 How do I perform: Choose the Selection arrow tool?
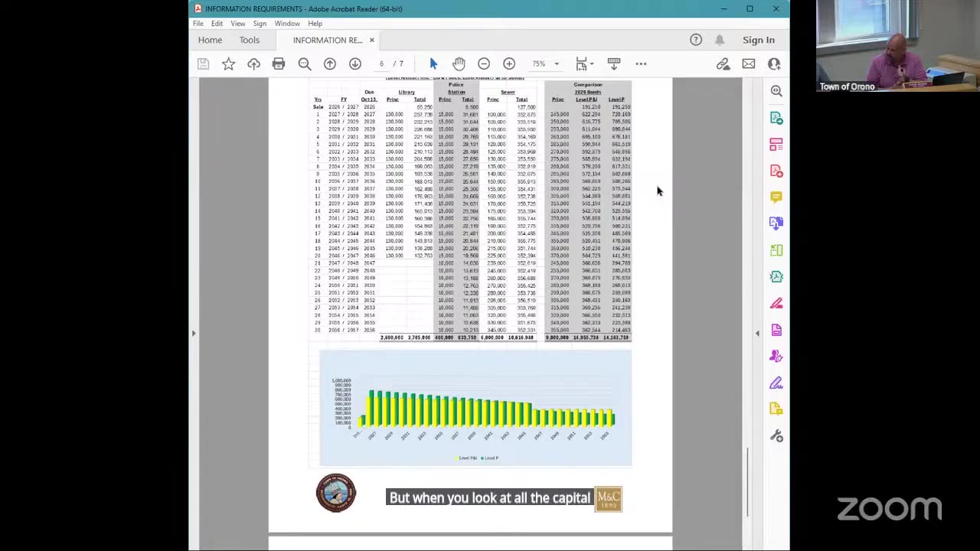point(433,64)
